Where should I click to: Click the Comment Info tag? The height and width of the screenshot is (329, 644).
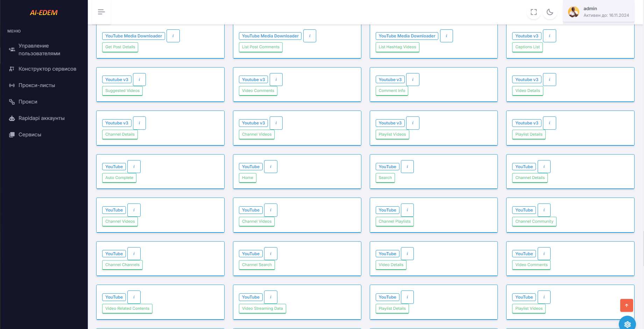pos(392,91)
